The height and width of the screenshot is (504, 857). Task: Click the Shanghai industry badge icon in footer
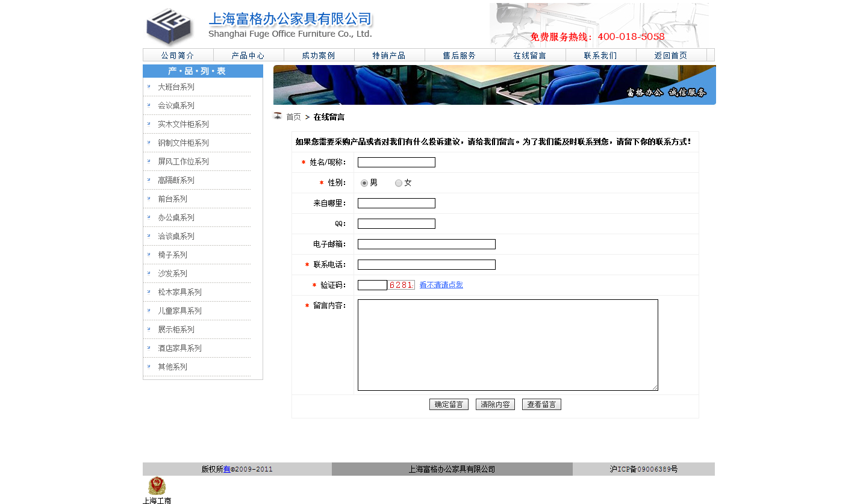[157, 486]
